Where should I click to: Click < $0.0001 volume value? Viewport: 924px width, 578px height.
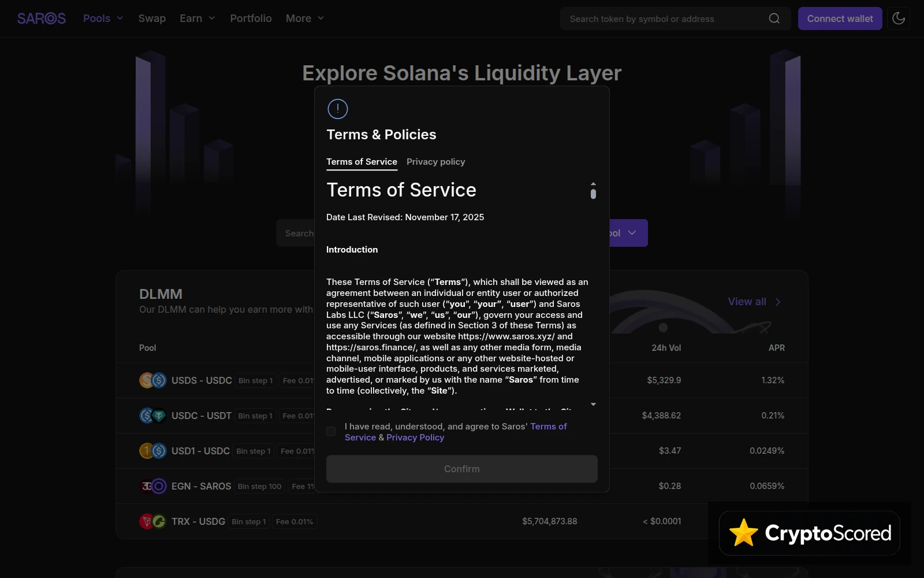(662, 521)
